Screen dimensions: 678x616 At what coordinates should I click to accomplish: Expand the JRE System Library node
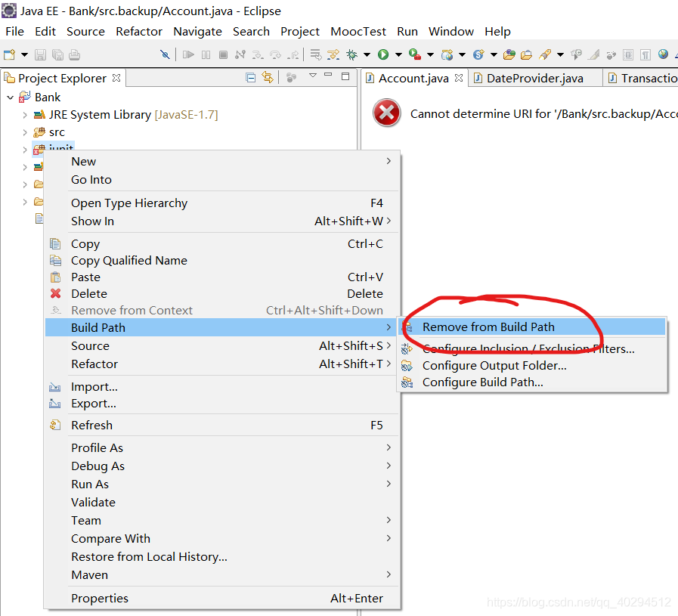click(x=25, y=115)
